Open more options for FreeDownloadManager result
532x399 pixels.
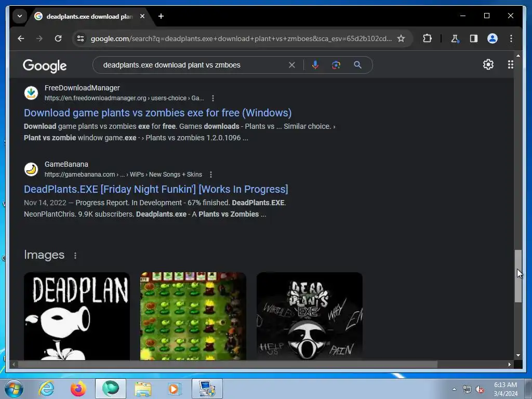[212, 98]
